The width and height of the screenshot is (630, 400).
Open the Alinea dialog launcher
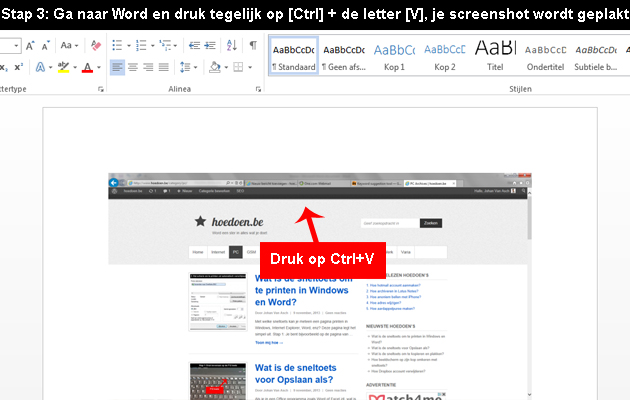(x=258, y=90)
